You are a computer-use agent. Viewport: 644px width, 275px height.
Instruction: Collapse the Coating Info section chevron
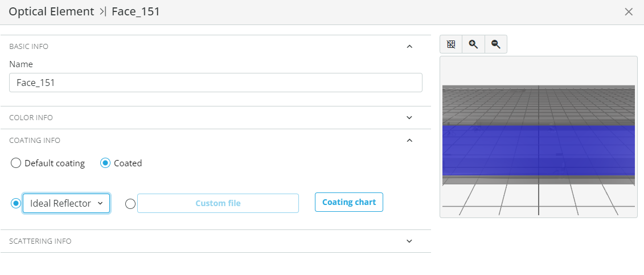pos(409,141)
